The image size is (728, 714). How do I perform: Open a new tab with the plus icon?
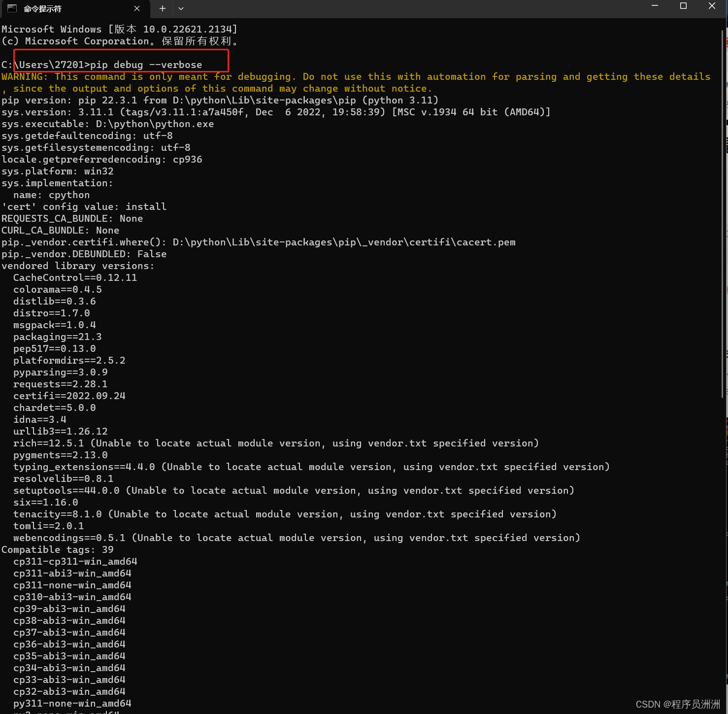[x=162, y=8]
